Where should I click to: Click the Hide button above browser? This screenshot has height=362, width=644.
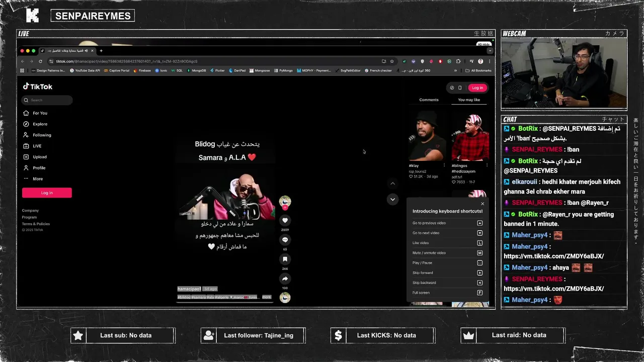click(x=484, y=44)
